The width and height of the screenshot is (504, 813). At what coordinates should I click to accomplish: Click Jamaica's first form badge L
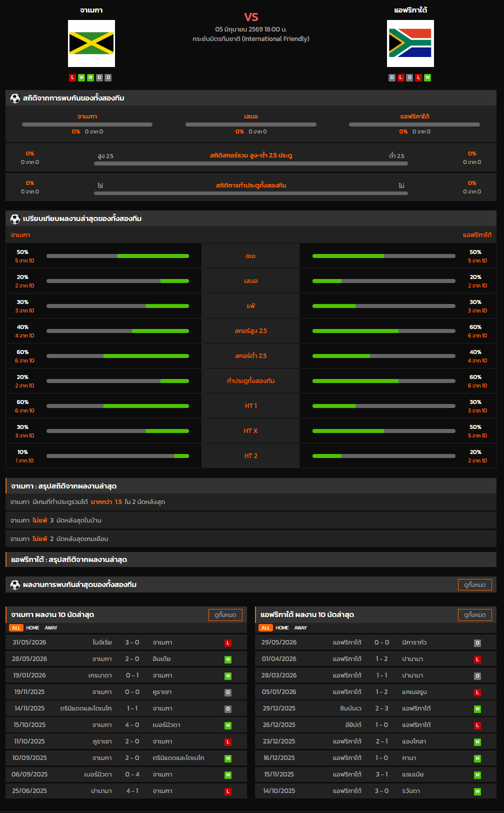[72, 77]
